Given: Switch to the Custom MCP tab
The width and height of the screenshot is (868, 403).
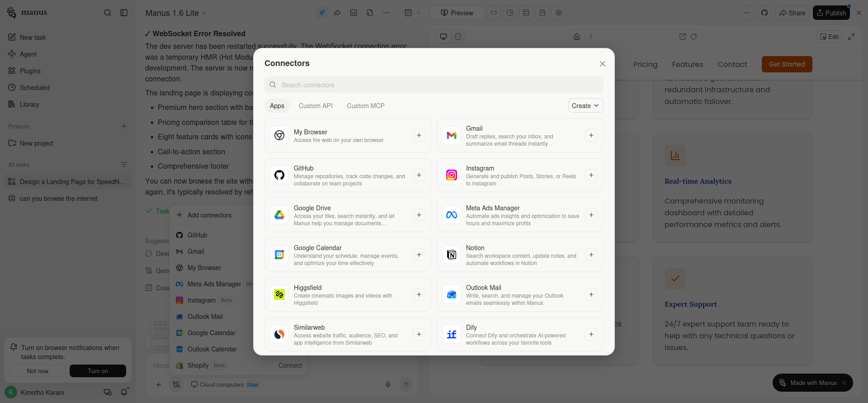Looking at the screenshot, I should click(x=366, y=106).
